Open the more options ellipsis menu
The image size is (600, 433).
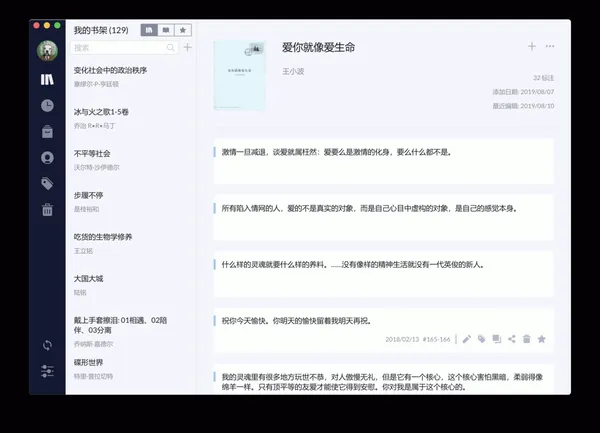click(x=550, y=46)
